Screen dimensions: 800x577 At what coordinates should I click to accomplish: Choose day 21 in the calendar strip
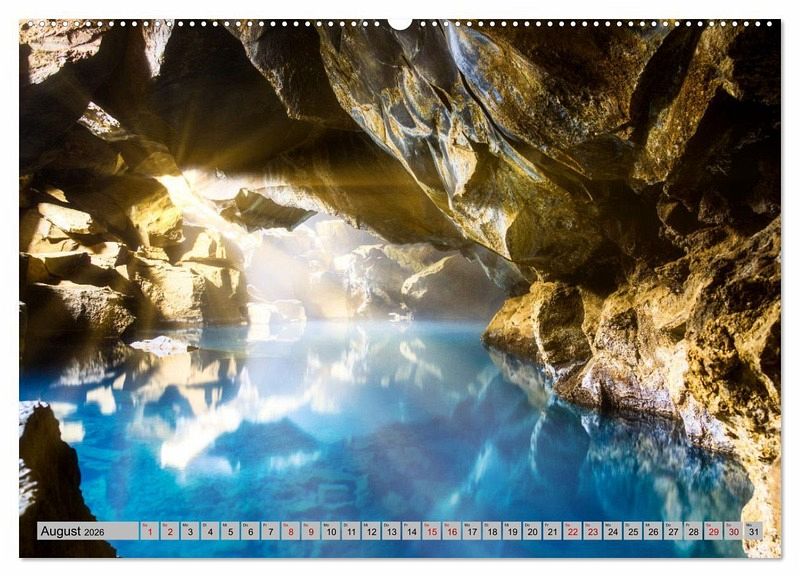(553, 531)
